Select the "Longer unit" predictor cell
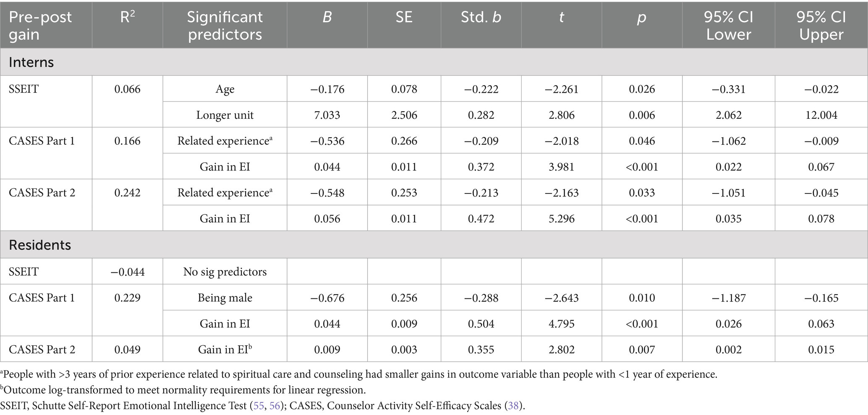This screenshot has width=868, height=415. (x=225, y=115)
